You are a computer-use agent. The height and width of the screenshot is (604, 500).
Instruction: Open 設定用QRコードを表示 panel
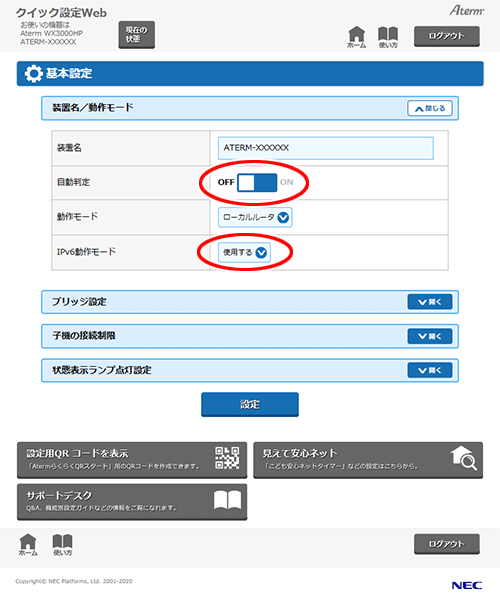(x=132, y=460)
